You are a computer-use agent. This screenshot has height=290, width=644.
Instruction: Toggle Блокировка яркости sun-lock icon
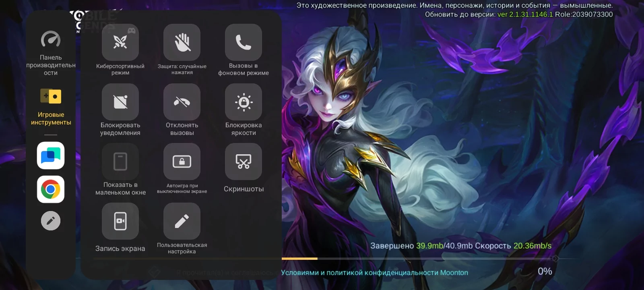pos(244,102)
